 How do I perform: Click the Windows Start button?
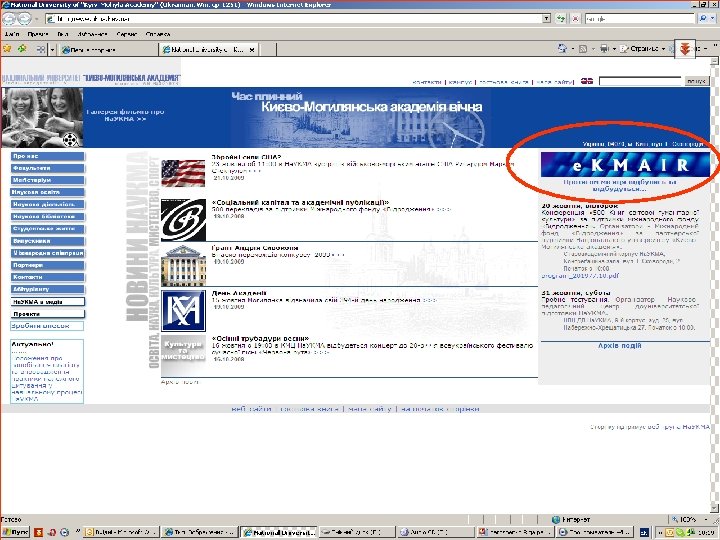point(15,532)
